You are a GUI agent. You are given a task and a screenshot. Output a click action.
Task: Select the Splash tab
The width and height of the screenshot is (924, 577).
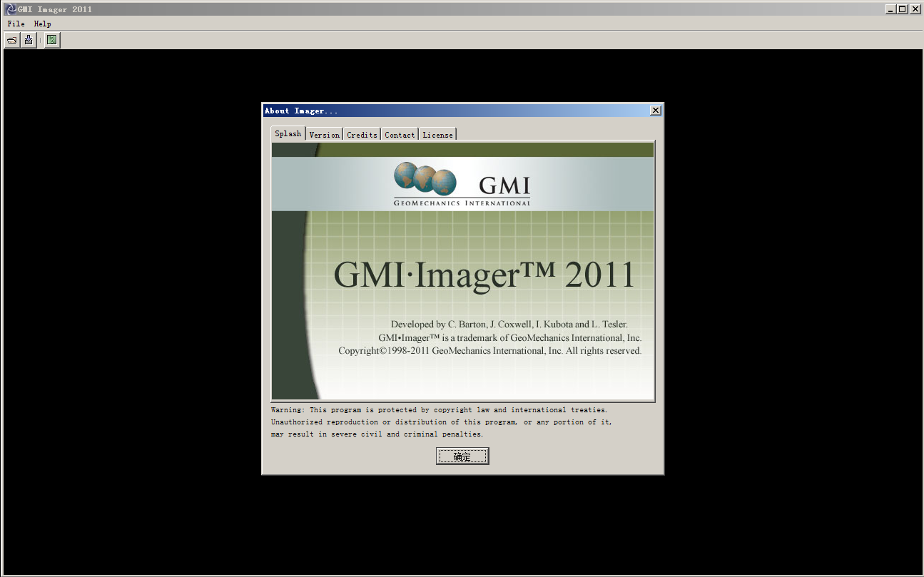click(x=288, y=133)
